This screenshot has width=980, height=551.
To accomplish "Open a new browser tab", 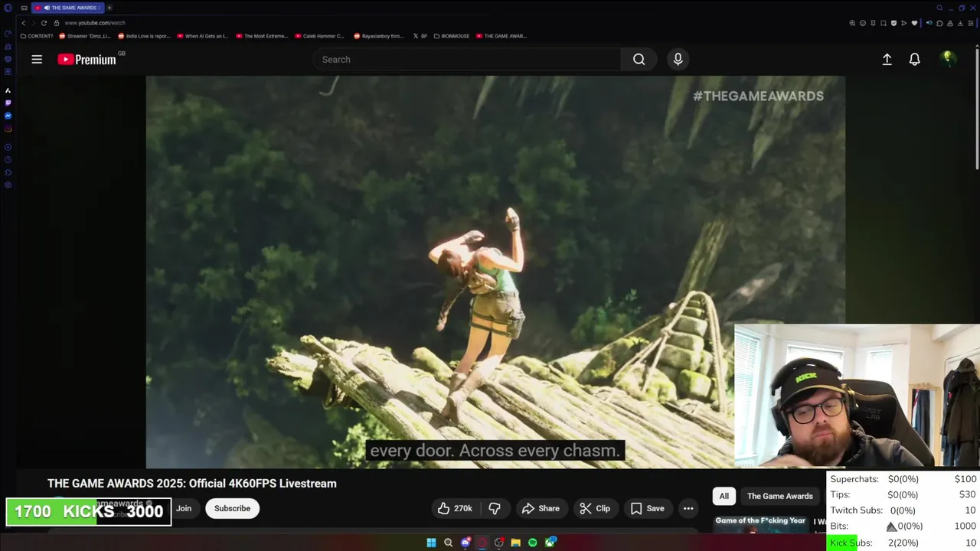I will click(x=109, y=8).
